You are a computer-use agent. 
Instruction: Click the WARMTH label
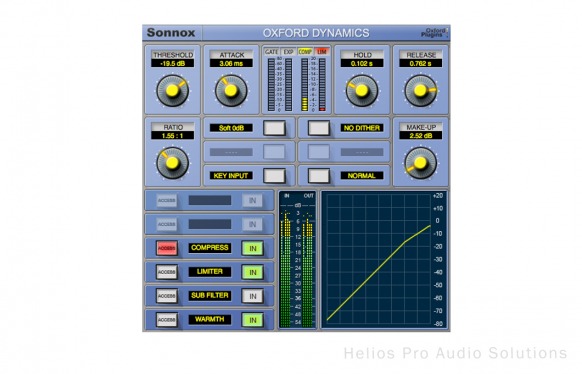point(210,319)
